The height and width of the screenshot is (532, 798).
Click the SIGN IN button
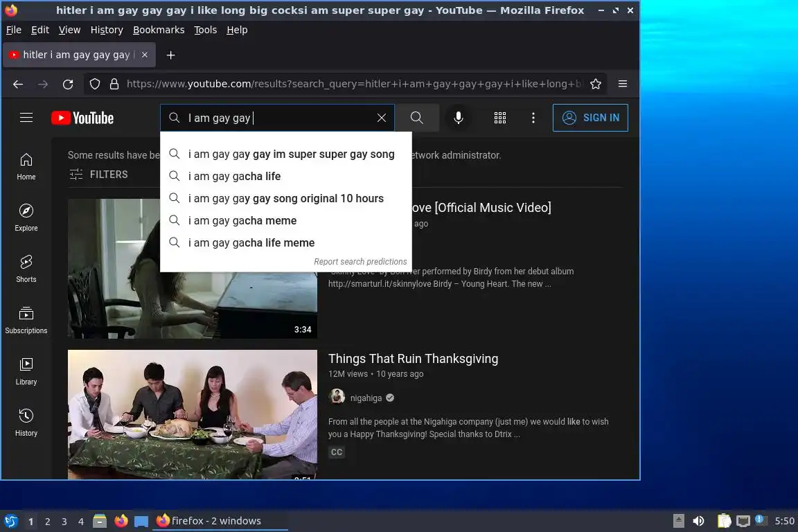(590, 118)
